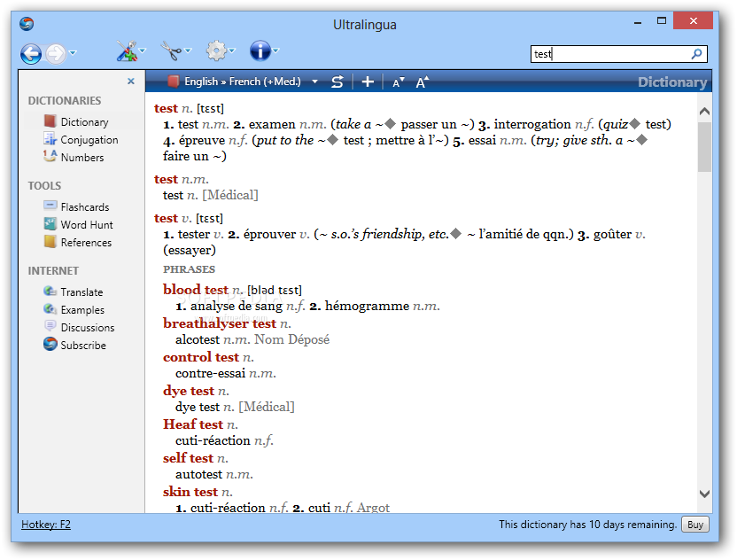Click the self test phrase entry
The height and width of the screenshot is (560, 737).
188,458
